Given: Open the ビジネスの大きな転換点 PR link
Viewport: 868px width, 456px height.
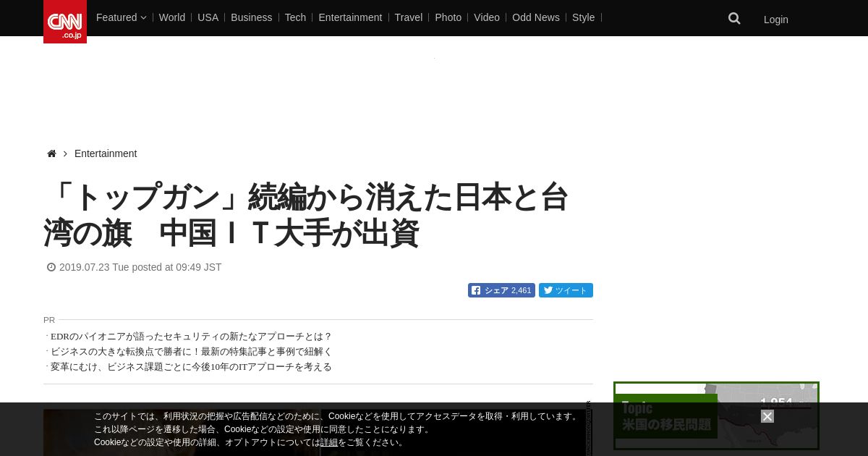Looking at the screenshot, I should pyautogui.click(x=191, y=352).
